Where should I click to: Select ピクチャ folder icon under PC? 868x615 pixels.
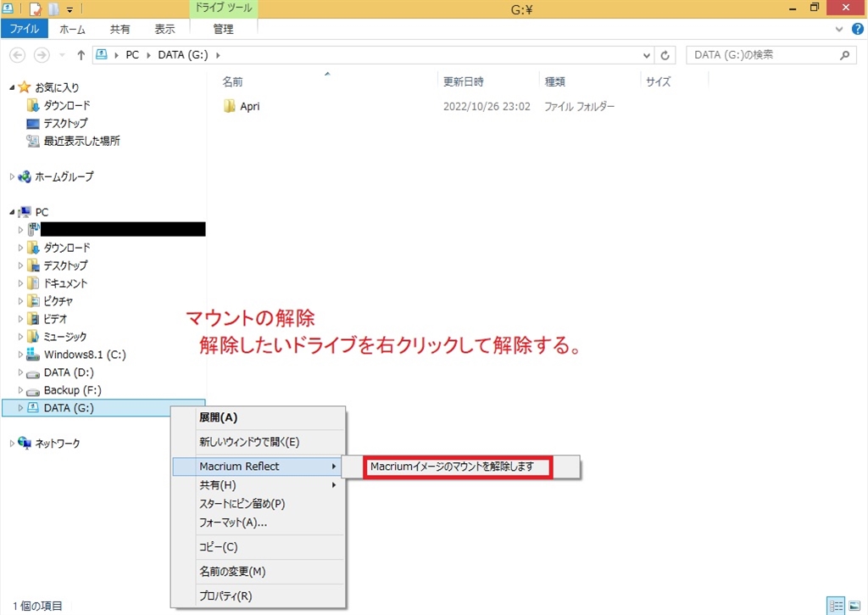pos(33,301)
